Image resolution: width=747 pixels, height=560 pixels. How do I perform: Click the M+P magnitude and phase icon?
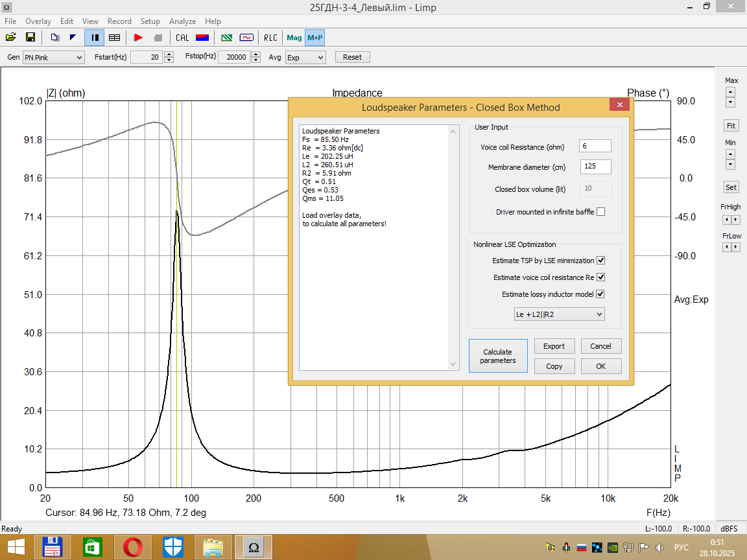click(314, 38)
